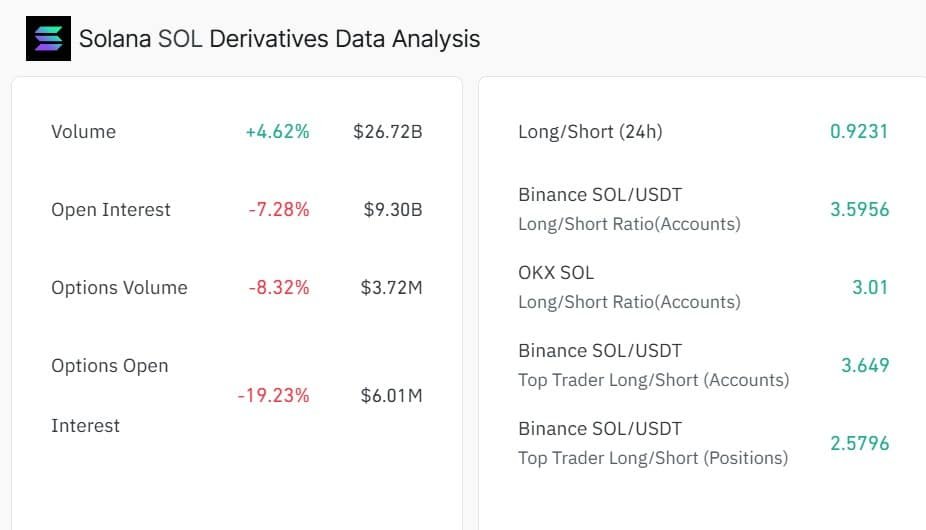Click the 2.5796 top trader positions value

pyautogui.click(x=859, y=444)
